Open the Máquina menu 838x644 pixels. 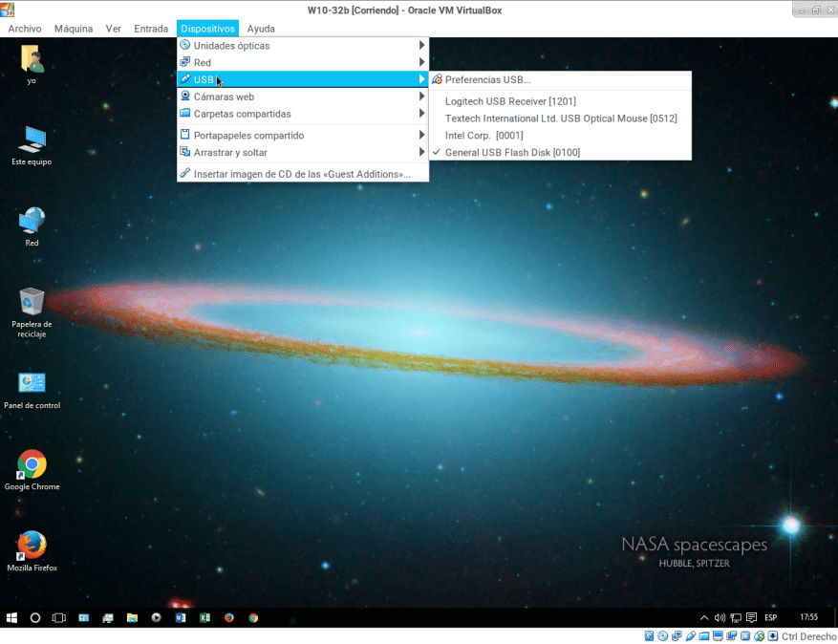[74, 29]
